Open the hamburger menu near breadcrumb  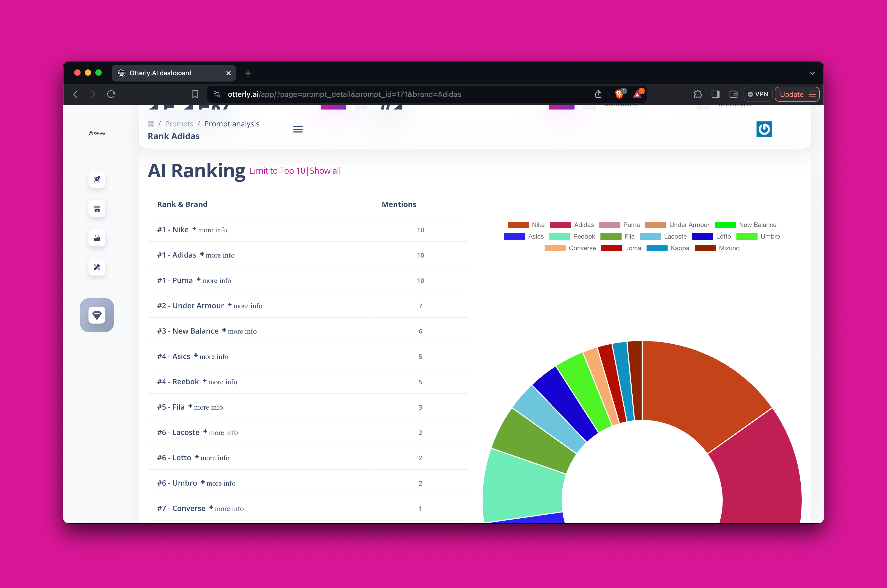point(297,129)
